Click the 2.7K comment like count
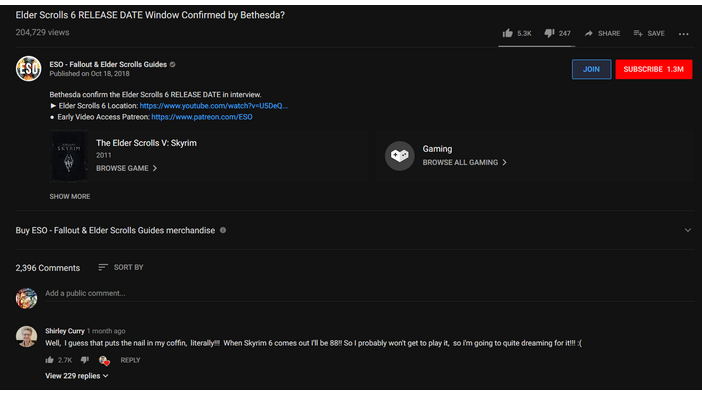This screenshot has height=395, width=702. [x=65, y=360]
